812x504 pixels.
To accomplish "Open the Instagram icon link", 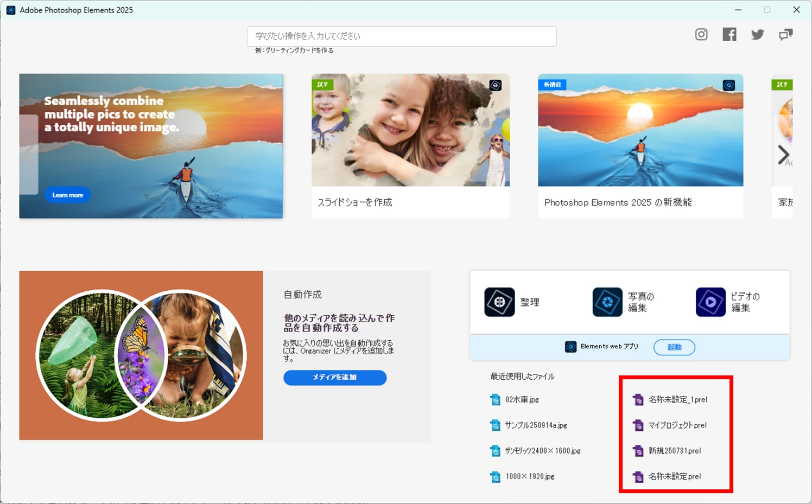I will coord(701,35).
